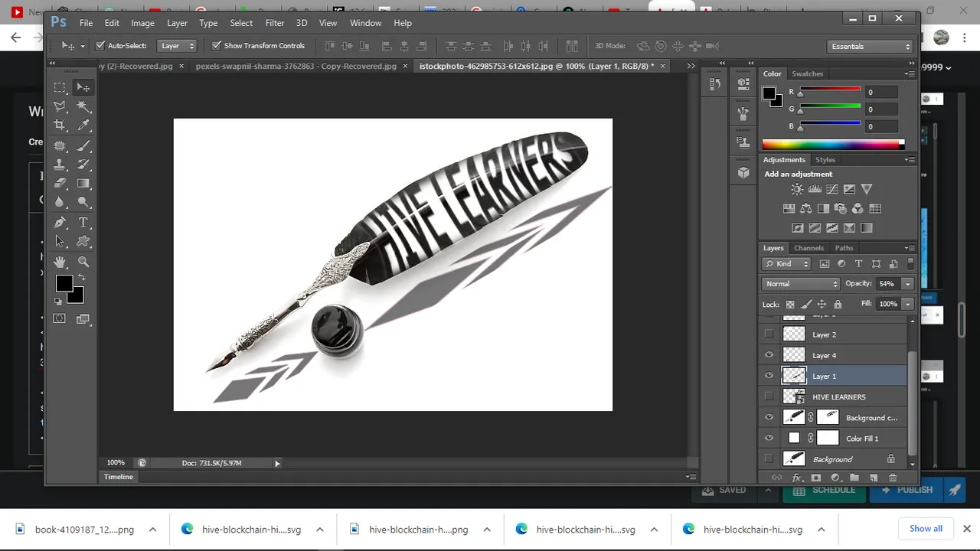Select the Crop tool
Viewport: 980px width, 551px height.
point(60,126)
